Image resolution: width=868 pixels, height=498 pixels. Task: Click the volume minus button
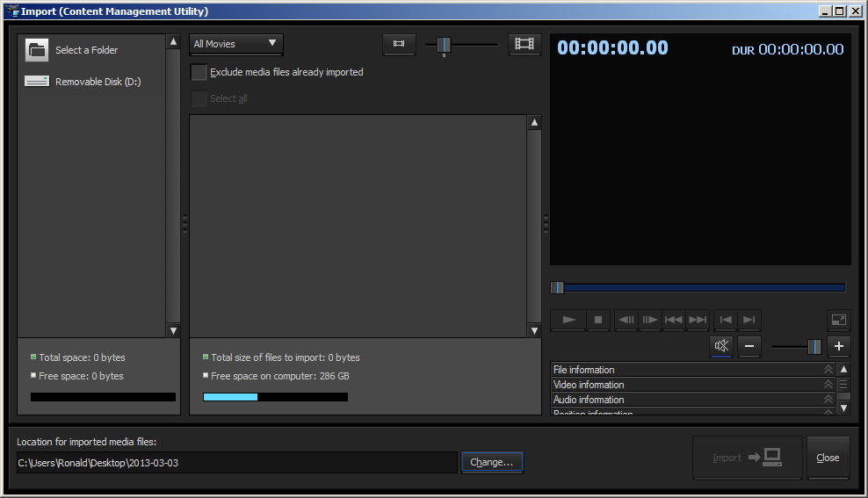tap(749, 346)
